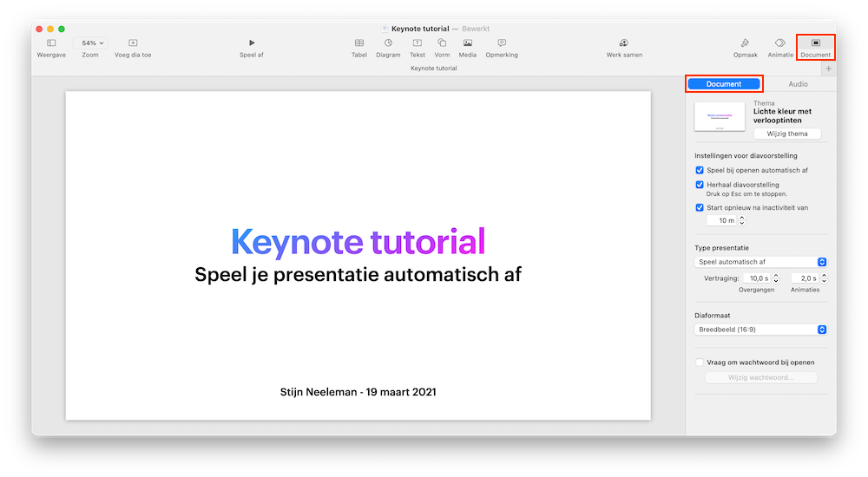Click Voeg dia toe add-slide icon
Image resolution: width=868 pixels, height=477 pixels.
click(x=133, y=43)
